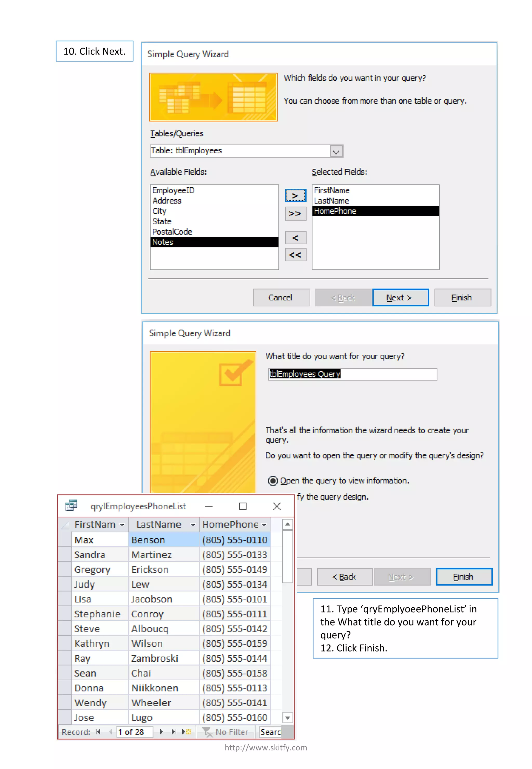Go to next record arrow
Screen dimensions: 532x769
(x=161, y=732)
